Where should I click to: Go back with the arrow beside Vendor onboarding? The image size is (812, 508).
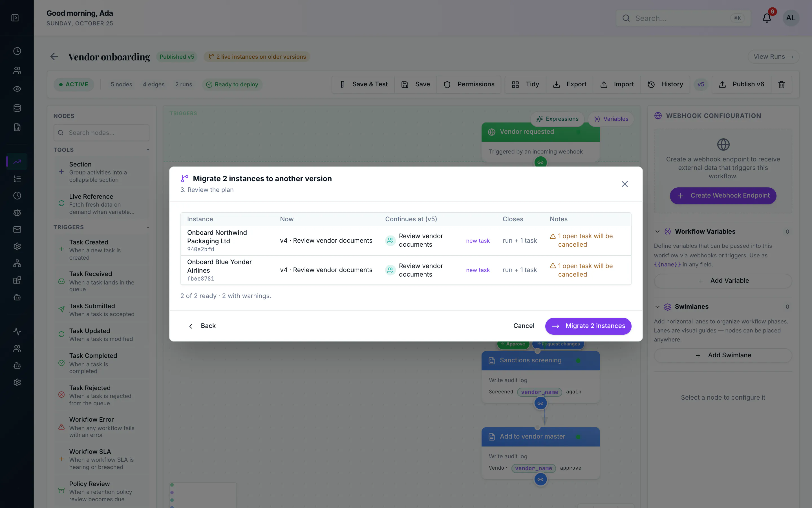[x=54, y=56]
